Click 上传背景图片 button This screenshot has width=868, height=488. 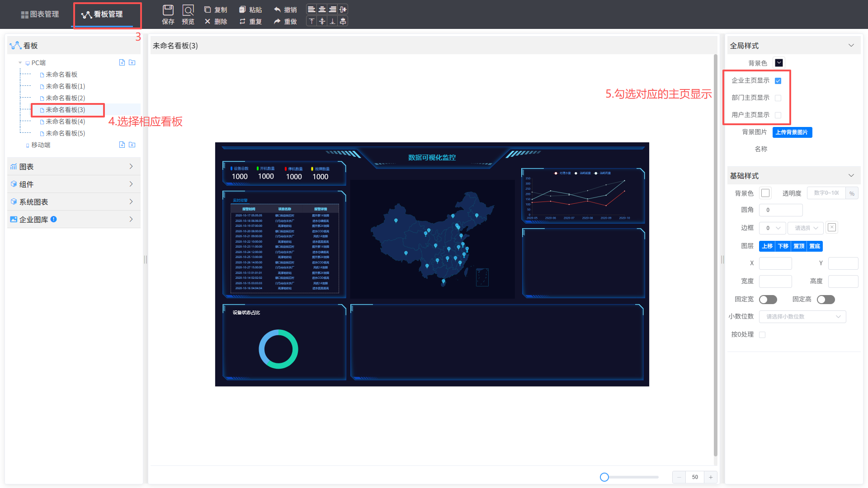click(792, 132)
